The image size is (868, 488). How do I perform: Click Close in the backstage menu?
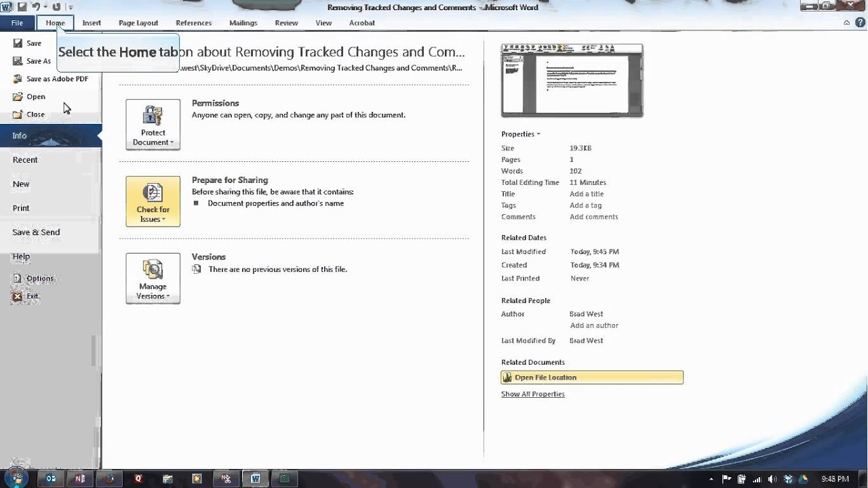point(28,114)
